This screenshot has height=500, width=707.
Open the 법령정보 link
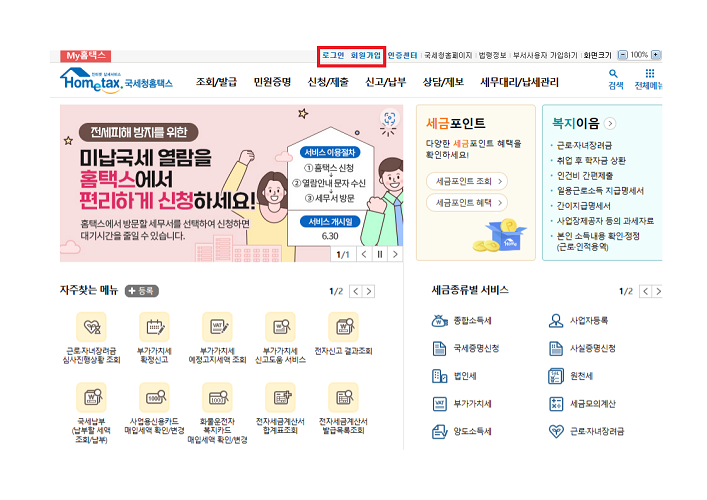pos(492,55)
